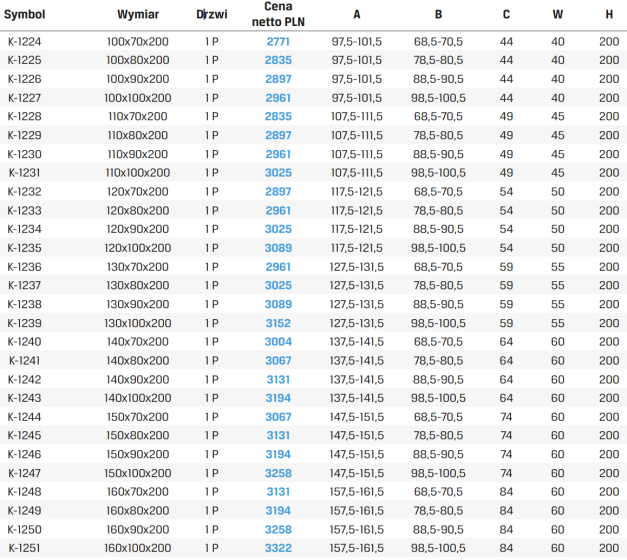
Task: Select symbol K-1249
Action: coord(24,511)
